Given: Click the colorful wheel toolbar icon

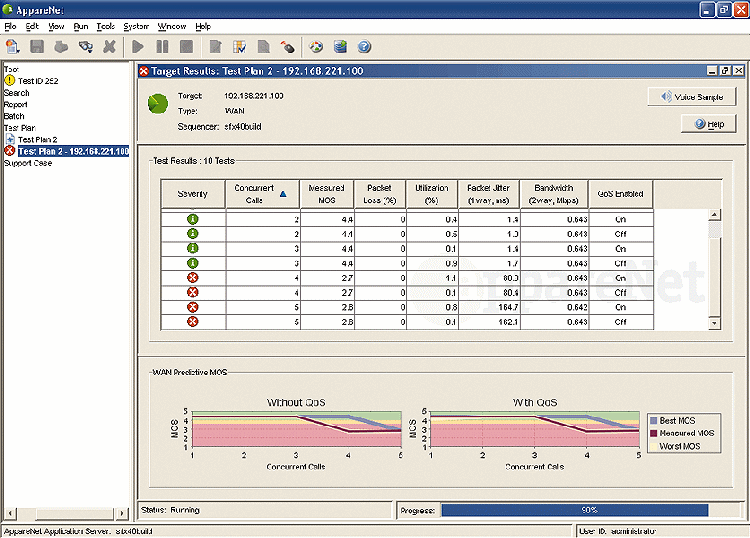Looking at the screenshot, I should point(316,46).
